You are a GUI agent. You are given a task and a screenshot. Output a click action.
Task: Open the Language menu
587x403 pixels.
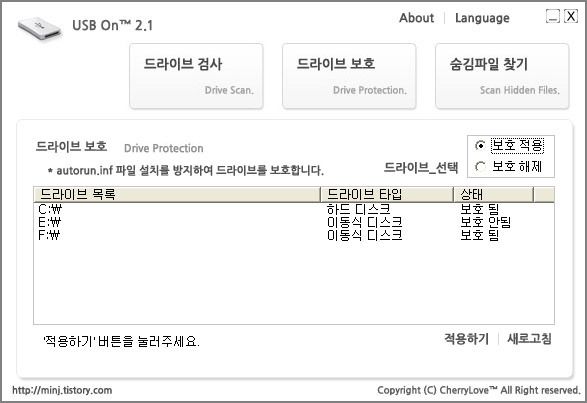coord(482,18)
